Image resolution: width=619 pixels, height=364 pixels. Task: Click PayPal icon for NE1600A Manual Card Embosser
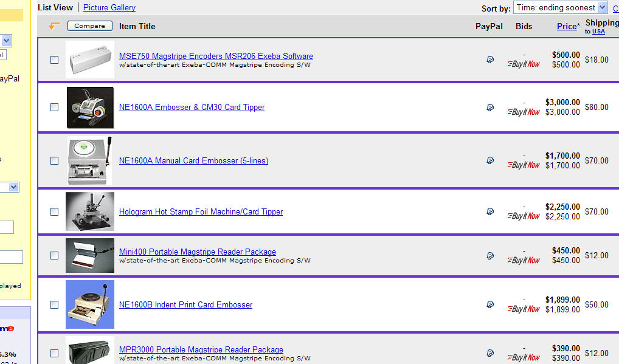coord(490,160)
